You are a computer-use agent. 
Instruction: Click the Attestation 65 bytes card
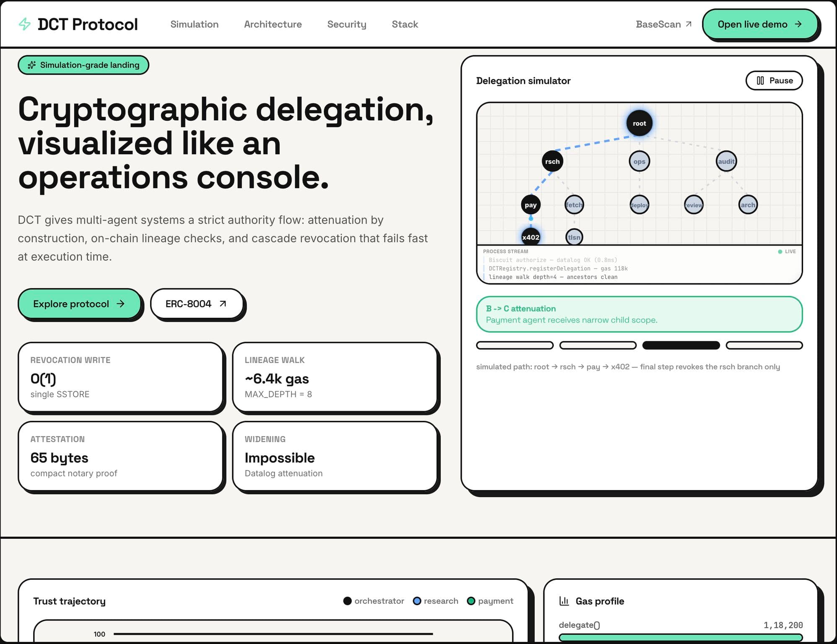[x=120, y=456]
